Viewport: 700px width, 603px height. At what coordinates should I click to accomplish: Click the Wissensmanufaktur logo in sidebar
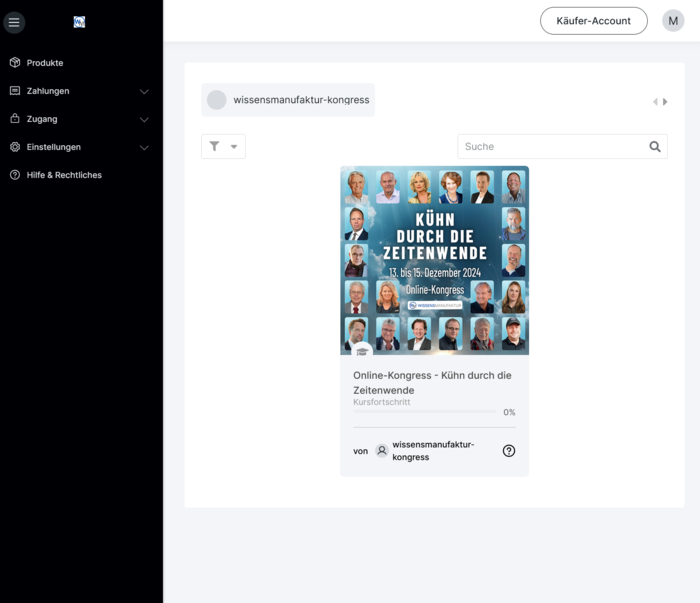tap(79, 22)
